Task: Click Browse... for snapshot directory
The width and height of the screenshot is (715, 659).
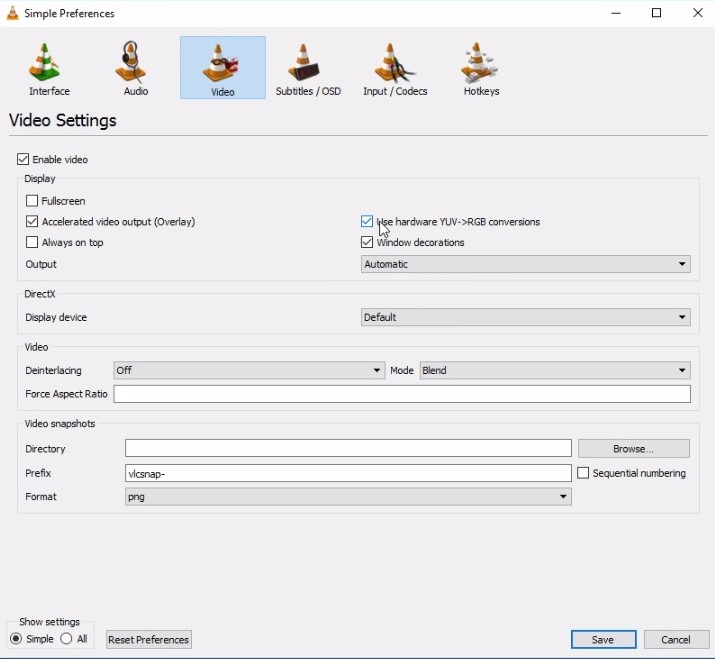Action: click(634, 449)
